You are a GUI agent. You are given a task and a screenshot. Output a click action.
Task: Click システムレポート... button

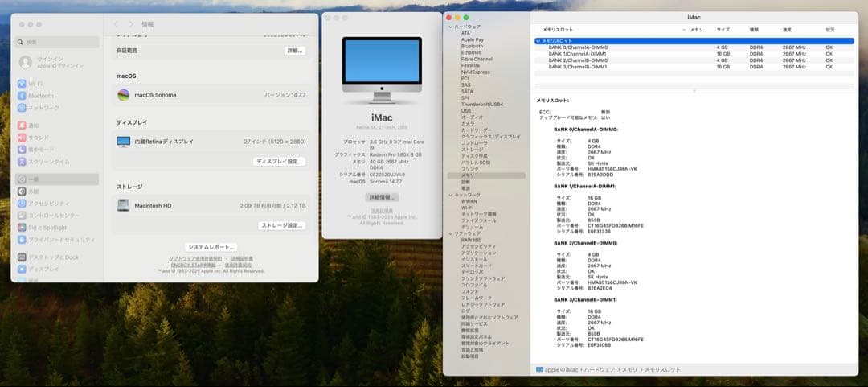[211, 247]
